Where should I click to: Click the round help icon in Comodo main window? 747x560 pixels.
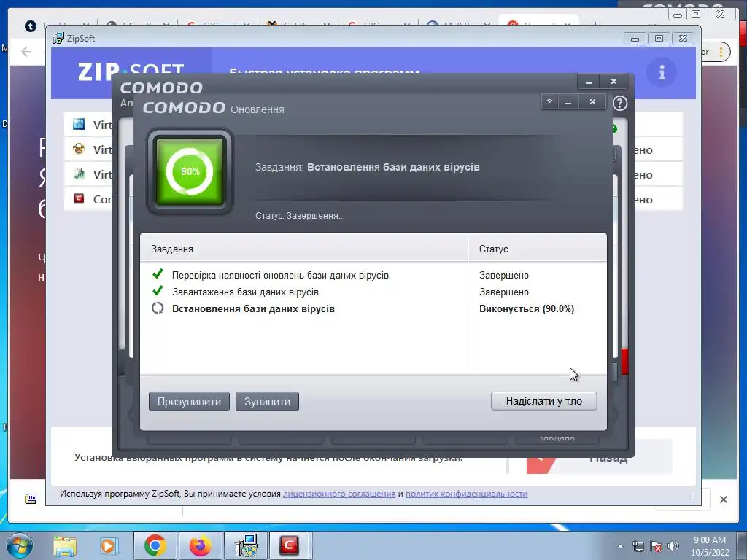(620, 104)
